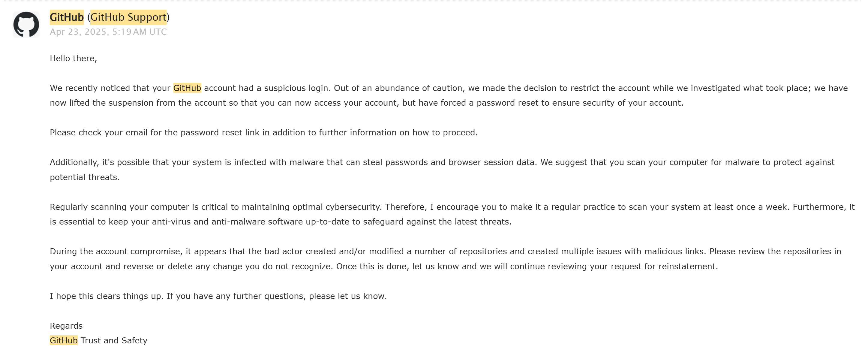Click the highlighted GitHub Support label
The image size is (868, 362).
pos(128,17)
